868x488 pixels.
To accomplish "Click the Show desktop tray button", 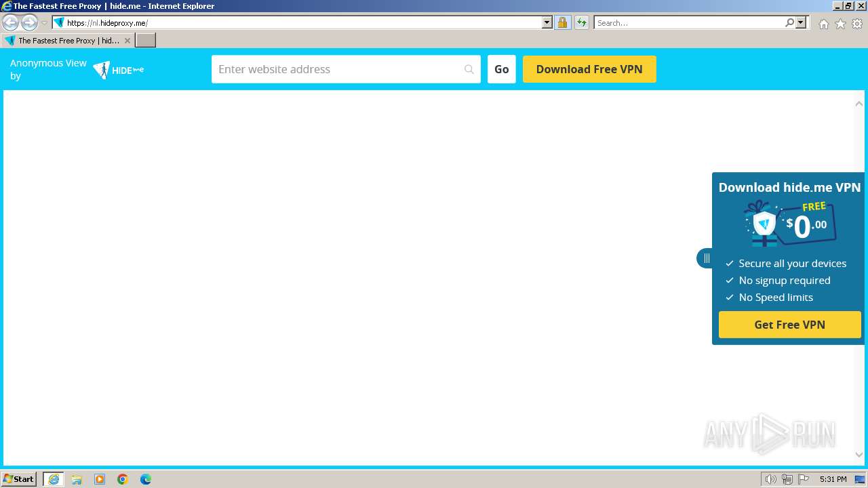I will [x=860, y=479].
